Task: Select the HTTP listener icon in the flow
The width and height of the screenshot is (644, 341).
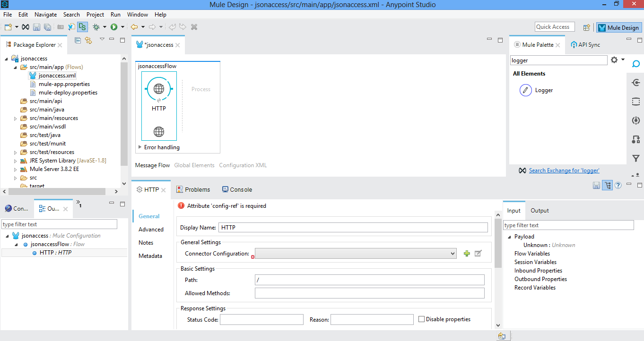Action: coord(159,89)
